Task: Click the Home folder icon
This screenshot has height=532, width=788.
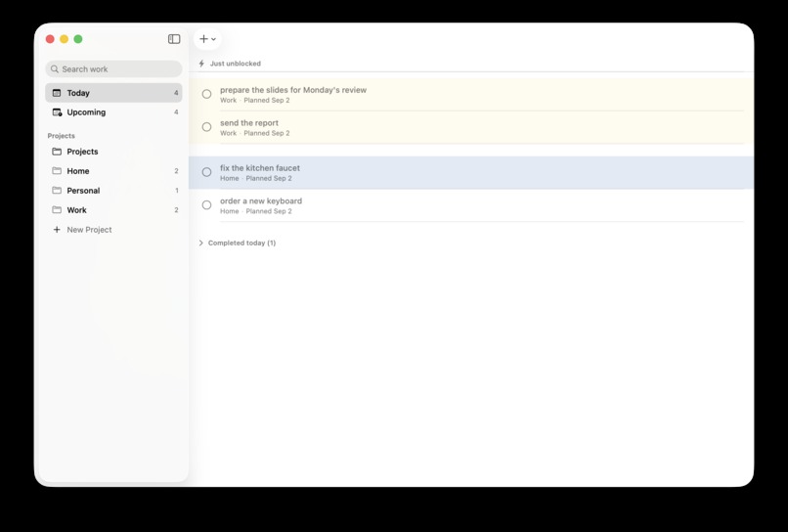Action: (57, 171)
